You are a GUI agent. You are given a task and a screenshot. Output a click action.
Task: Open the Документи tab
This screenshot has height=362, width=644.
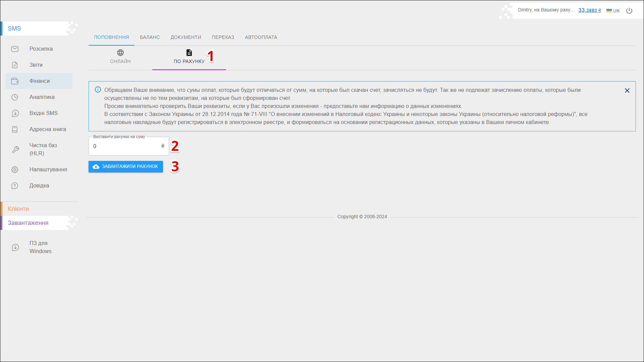click(x=185, y=37)
